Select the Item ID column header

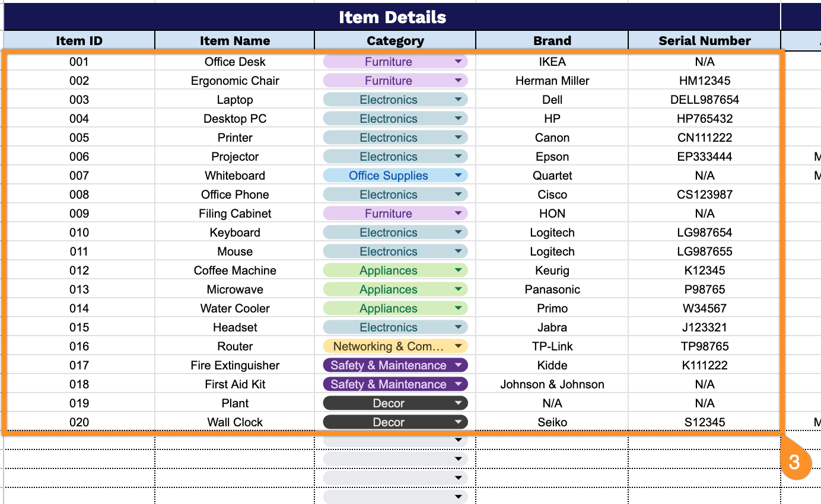79,40
